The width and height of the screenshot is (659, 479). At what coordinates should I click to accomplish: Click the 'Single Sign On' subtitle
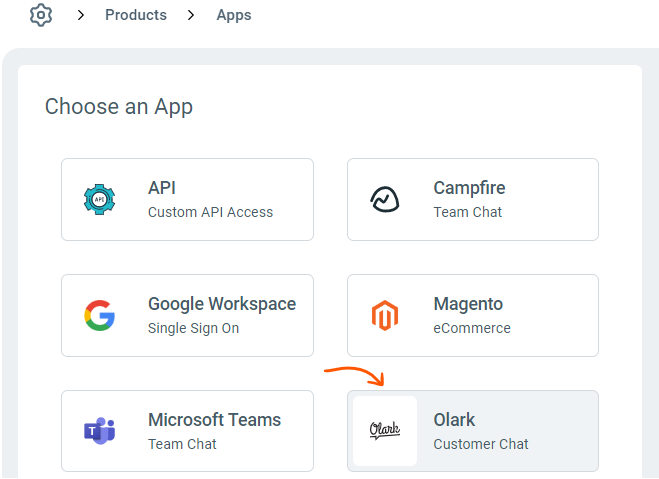click(x=193, y=328)
